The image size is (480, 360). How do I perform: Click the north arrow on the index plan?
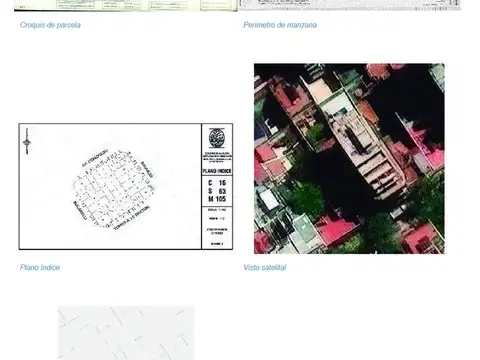coord(27,141)
